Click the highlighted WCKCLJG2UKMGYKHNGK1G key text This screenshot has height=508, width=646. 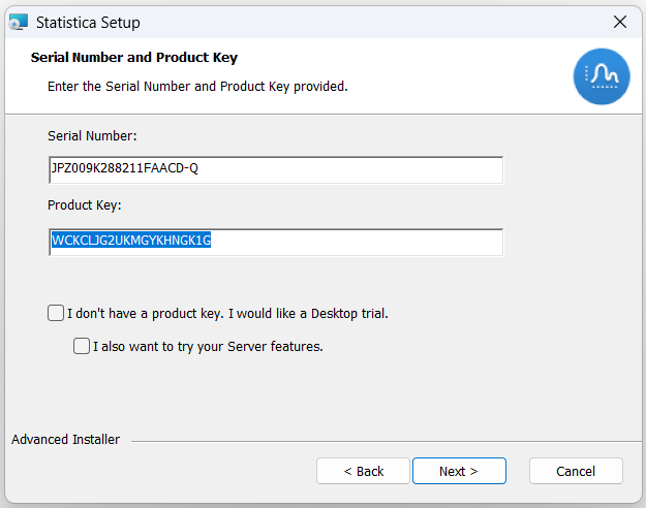(131, 240)
